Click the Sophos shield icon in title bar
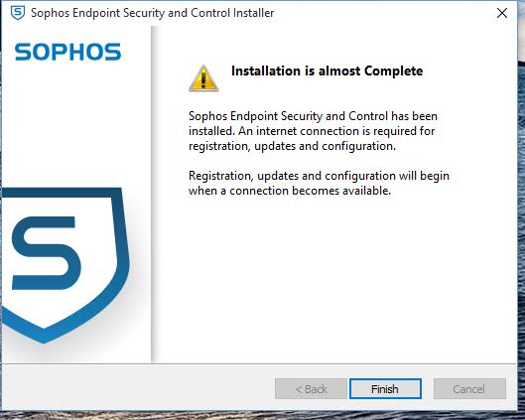This screenshot has height=420, width=525. tap(18, 13)
